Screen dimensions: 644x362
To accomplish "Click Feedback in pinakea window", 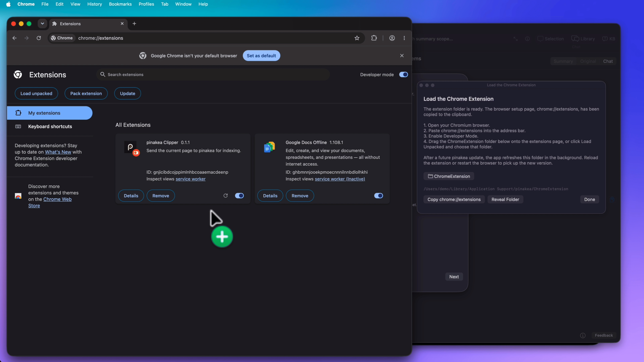I will [x=604, y=335].
